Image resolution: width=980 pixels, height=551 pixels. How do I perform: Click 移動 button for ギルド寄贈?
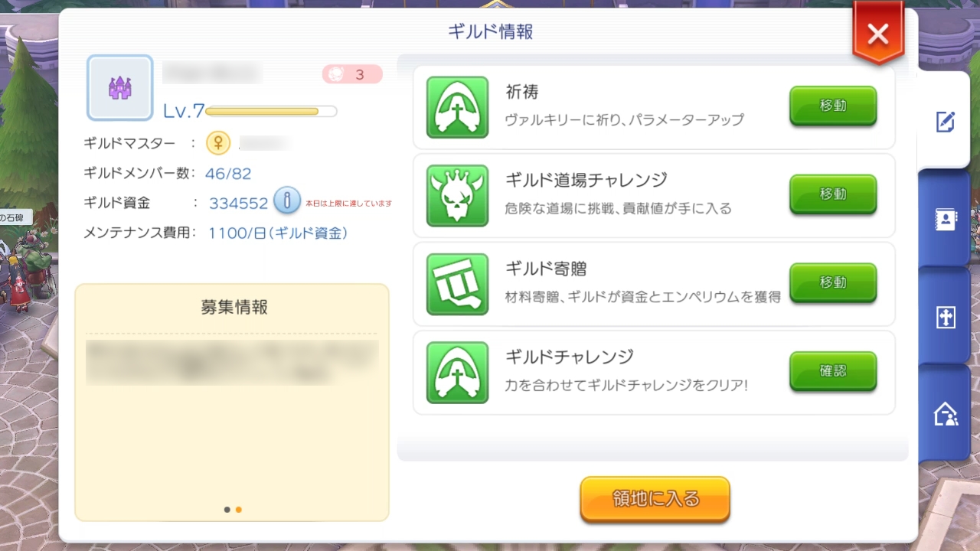coord(833,283)
